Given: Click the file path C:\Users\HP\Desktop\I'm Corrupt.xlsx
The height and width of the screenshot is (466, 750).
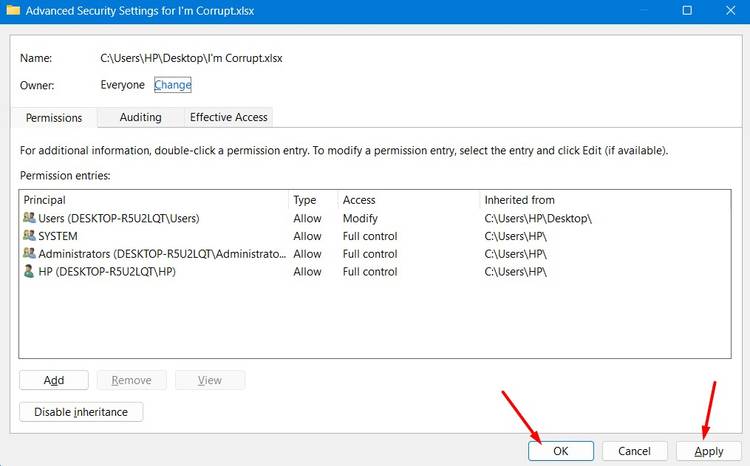Looking at the screenshot, I should pyautogui.click(x=191, y=58).
